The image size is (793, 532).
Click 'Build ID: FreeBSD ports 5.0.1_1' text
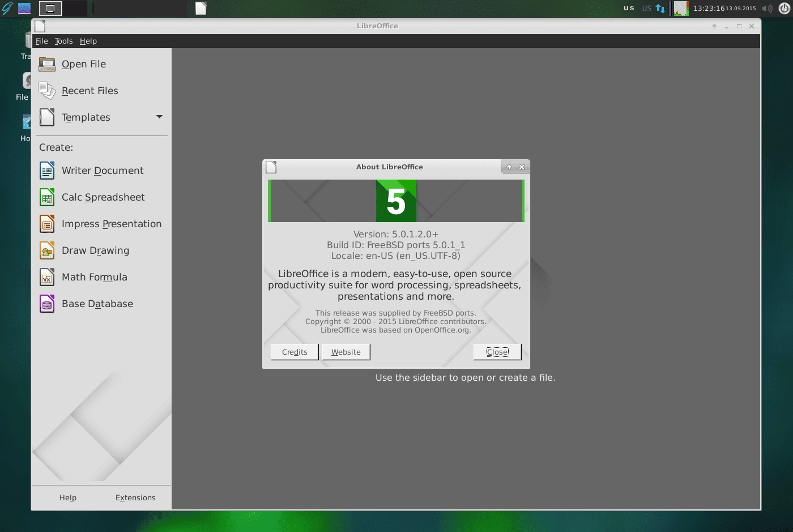[396, 245]
